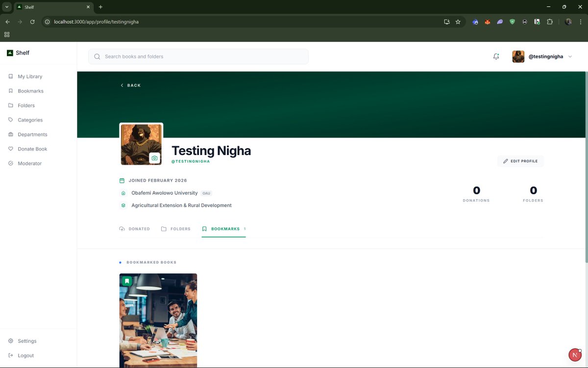The image size is (588, 368).
Task: View site information icon in address bar
Action: 48,22
